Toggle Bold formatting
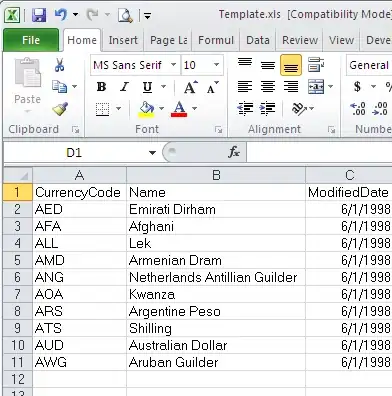Image resolution: width=392 pixels, height=396 pixels. (x=101, y=87)
